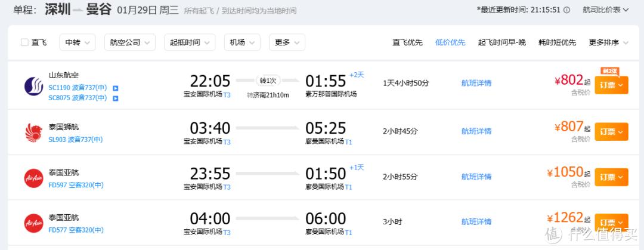Sort by 起飞时间早-晚 departure time
644x250 pixels.
coord(501,42)
